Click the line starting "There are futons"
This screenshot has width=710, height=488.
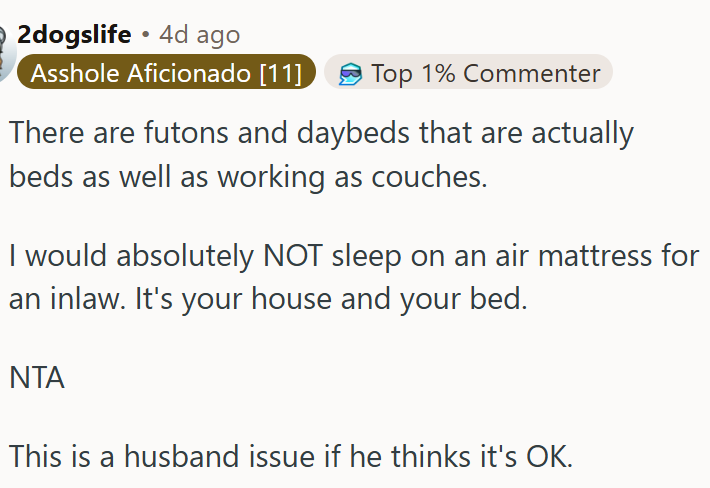point(321,133)
